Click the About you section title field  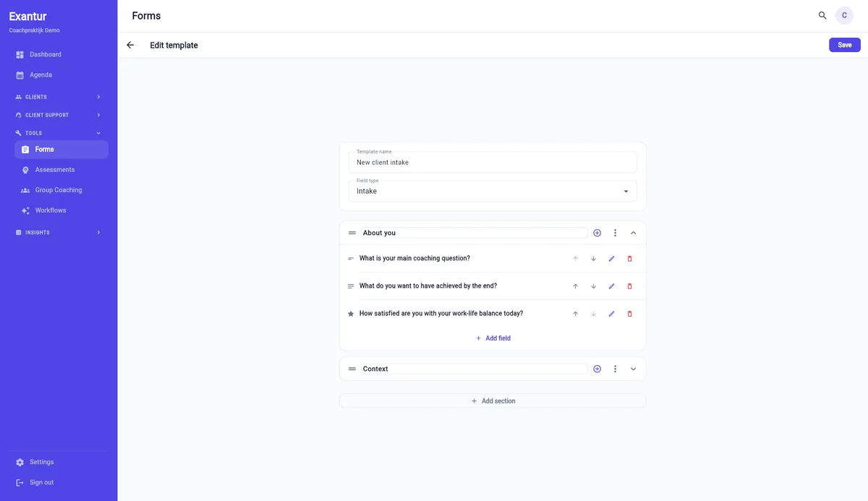[474, 233]
